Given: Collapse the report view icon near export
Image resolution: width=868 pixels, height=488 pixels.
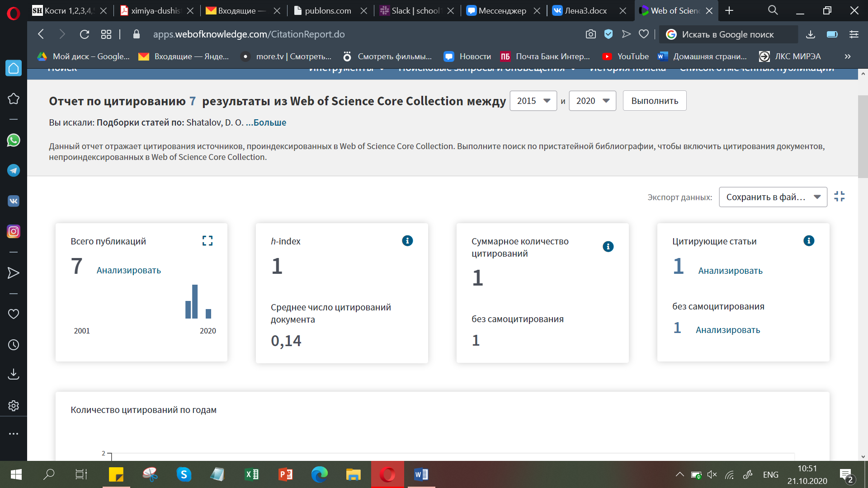Looking at the screenshot, I should 840,197.
